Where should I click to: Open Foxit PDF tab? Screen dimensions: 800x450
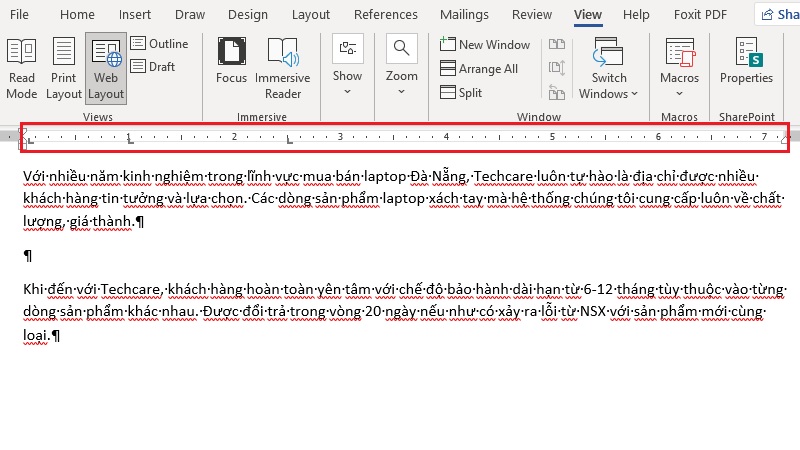700,14
